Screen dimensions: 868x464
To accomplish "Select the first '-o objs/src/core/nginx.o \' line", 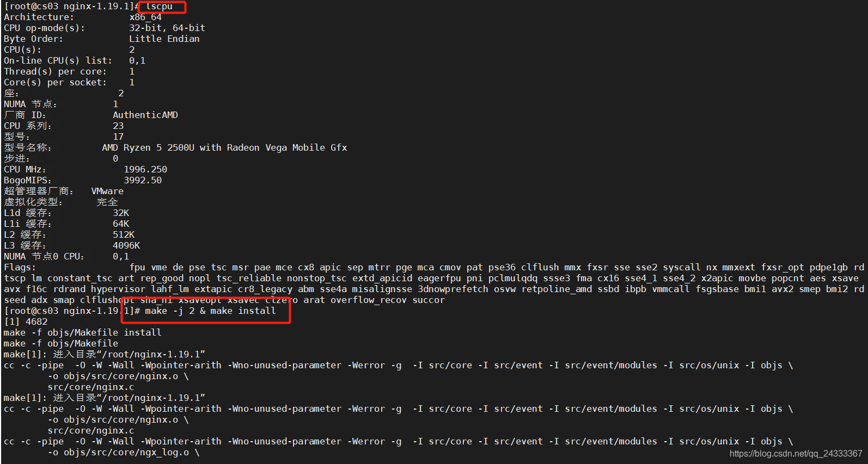I will [x=118, y=376].
